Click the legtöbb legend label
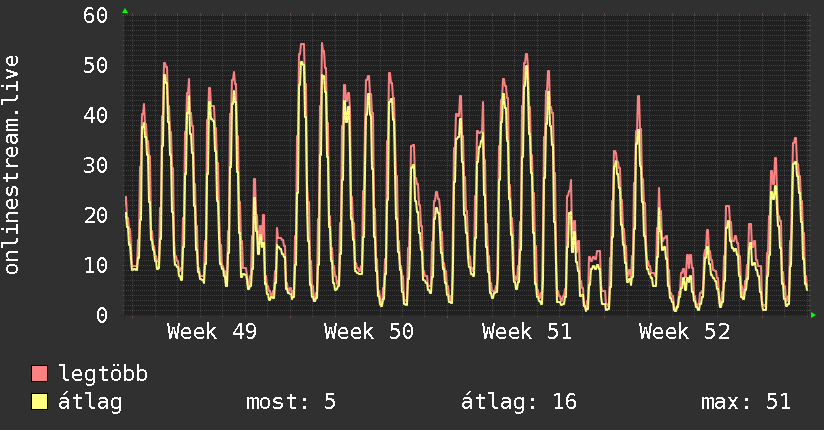This screenshot has height=430, width=824. pos(103,374)
